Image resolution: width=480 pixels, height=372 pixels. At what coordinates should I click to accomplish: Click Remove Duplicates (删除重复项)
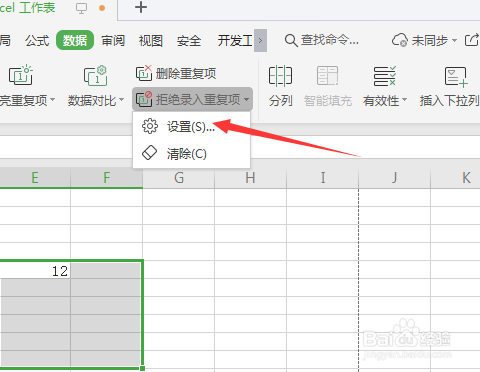(x=176, y=73)
